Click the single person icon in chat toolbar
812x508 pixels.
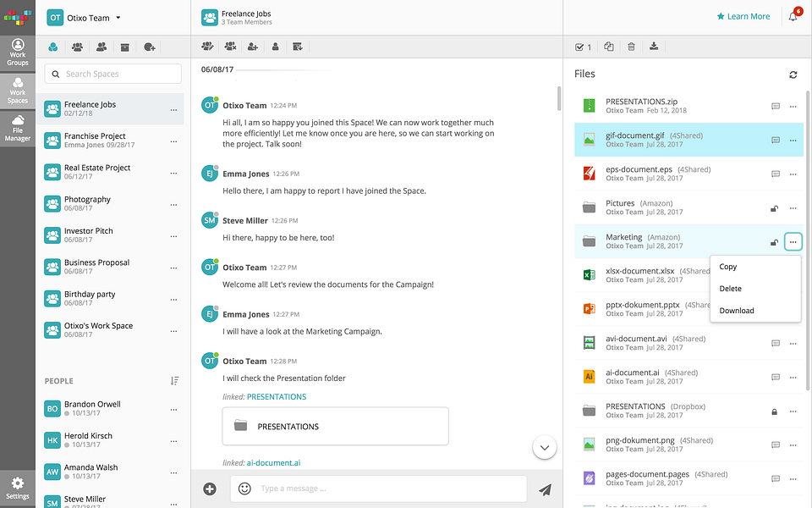(x=276, y=47)
